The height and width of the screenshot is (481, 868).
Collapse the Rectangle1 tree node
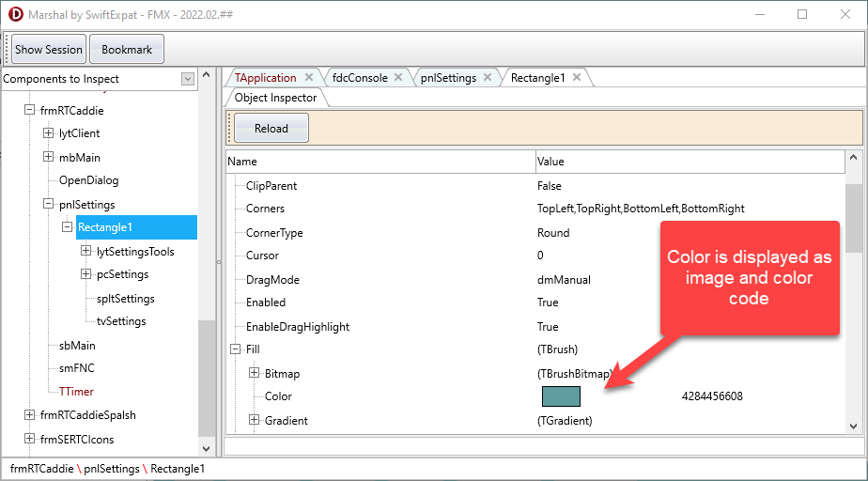click(x=68, y=227)
